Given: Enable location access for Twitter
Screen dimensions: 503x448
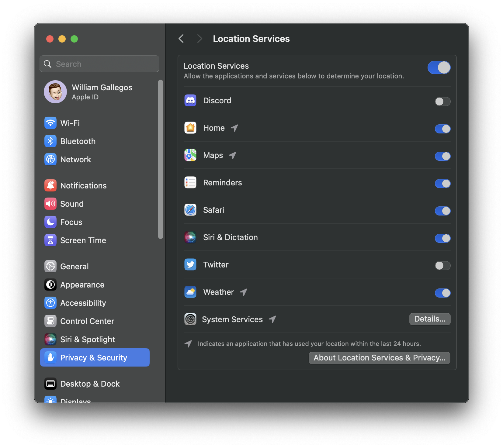Looking at the screenshot, I should 442,266.
